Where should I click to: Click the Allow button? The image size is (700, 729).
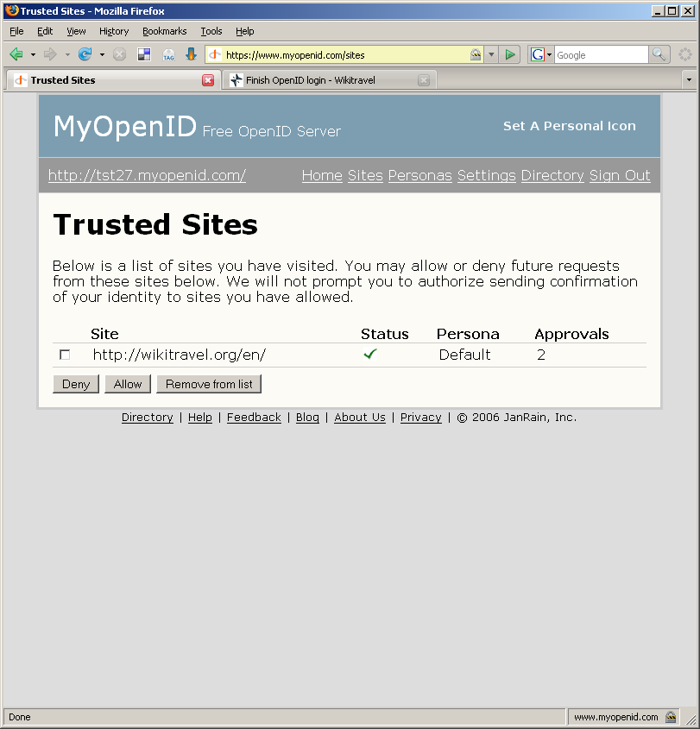point(128,384)
